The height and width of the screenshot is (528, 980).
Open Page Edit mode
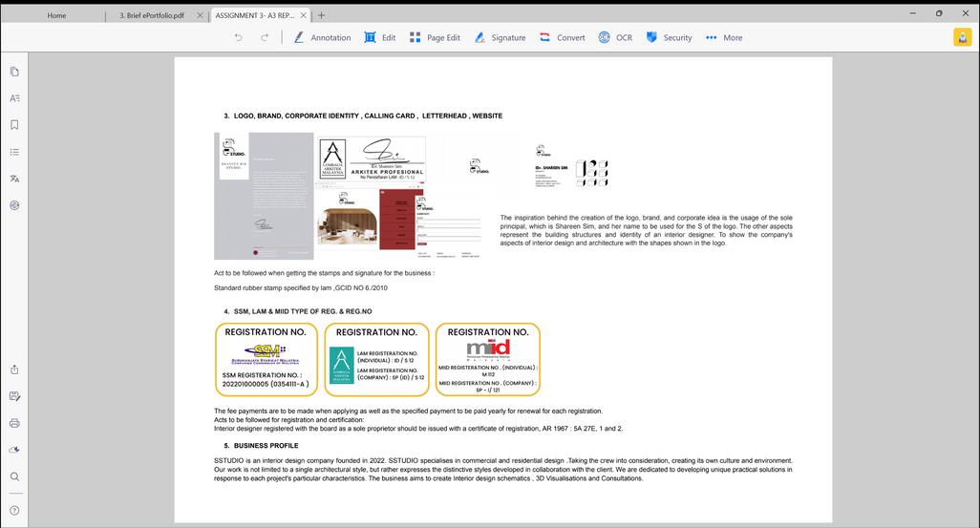pos(435,37)
